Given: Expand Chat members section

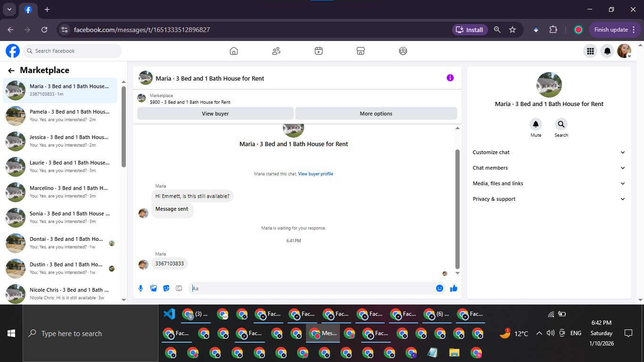Looking at the screenshot, I should [x=549, y=168].
